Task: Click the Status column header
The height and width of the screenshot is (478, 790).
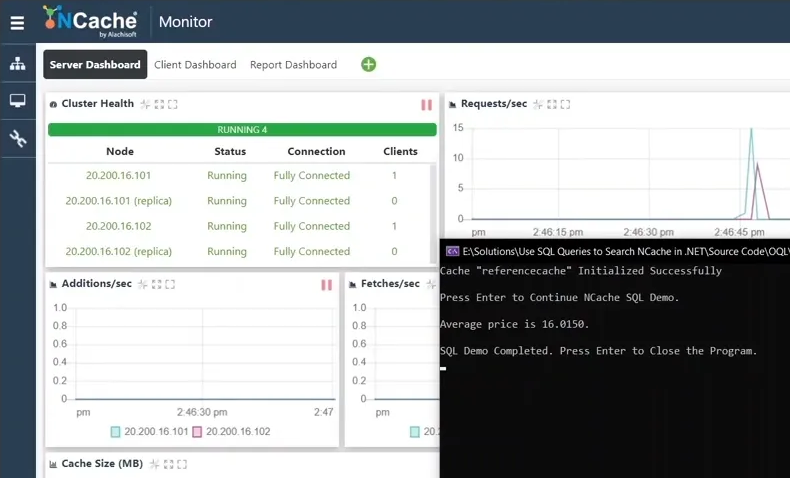Action: click(x=230, y=151)
